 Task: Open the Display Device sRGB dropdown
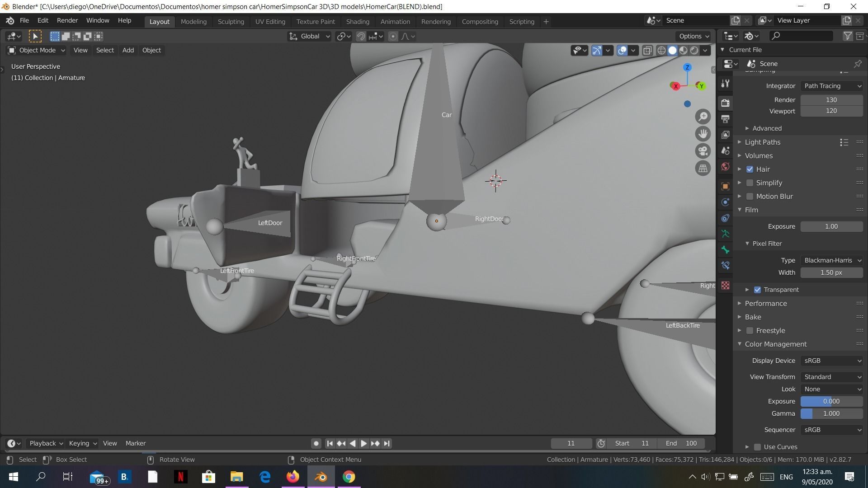[832, 361]
